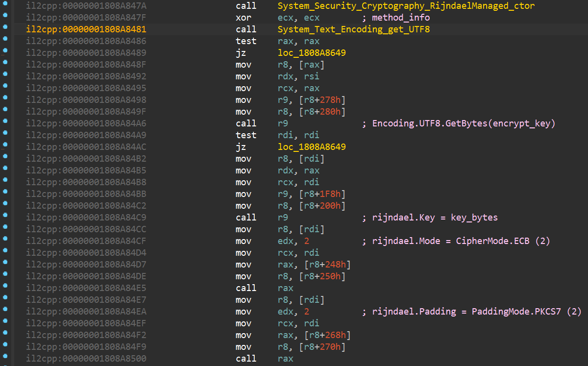Click the gutter dot for address 1808A84A6

tap(5, 121)
